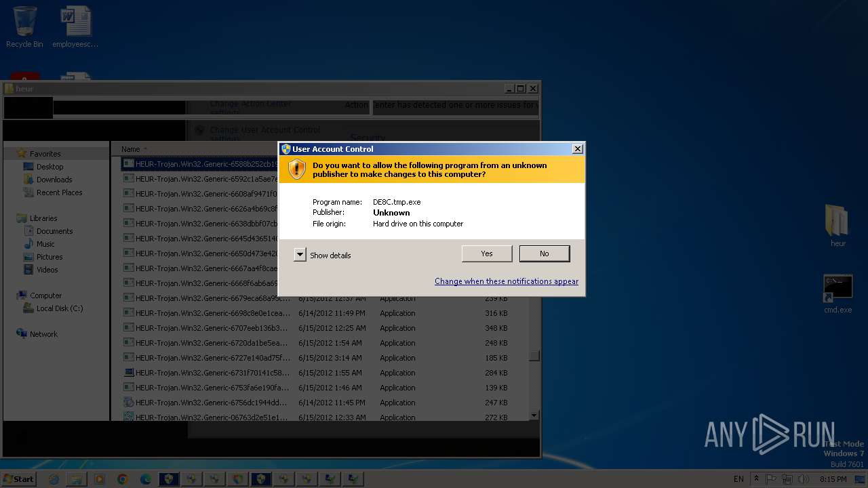Image resolution: width=868 pixels, height=488 pixels.
Task: Select Computer in the sidebar
Action: click(45, 296)
